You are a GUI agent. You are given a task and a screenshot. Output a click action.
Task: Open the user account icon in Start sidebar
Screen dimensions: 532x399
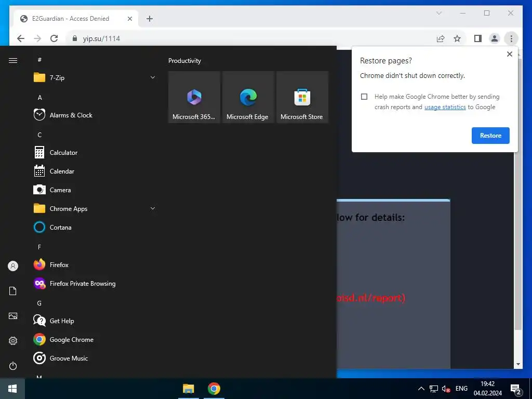pyautogui.click(x=13, y=266)
